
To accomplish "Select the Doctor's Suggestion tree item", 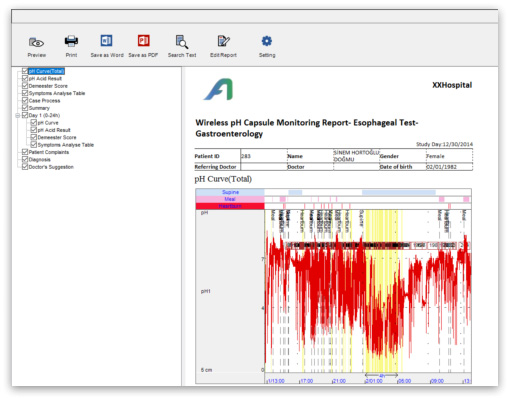I will coord(51,167).
